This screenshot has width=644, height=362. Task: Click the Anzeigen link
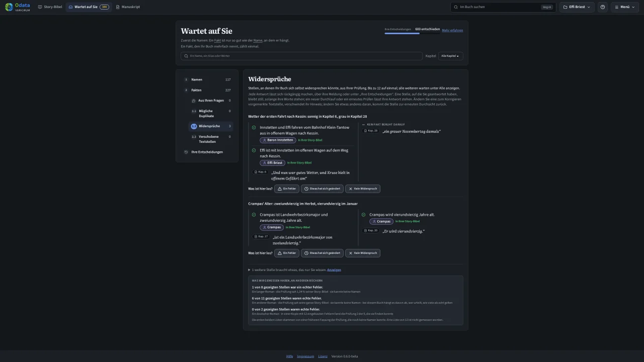coord(334,270)
